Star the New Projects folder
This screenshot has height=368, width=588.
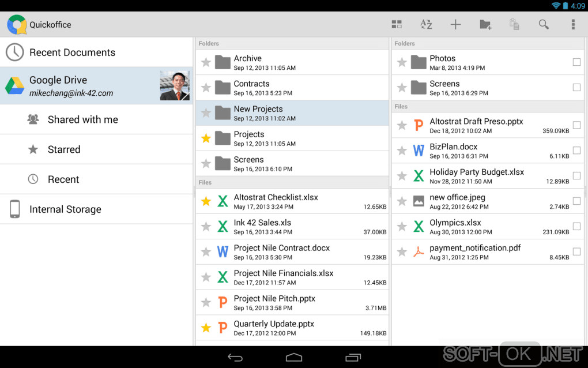tap(206, 113)
